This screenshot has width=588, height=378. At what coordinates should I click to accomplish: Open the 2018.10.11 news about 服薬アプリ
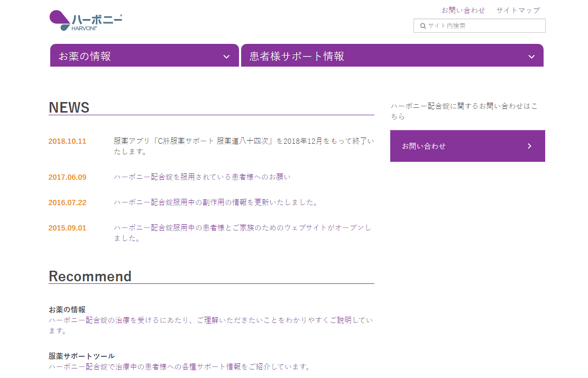click(244, 146)
